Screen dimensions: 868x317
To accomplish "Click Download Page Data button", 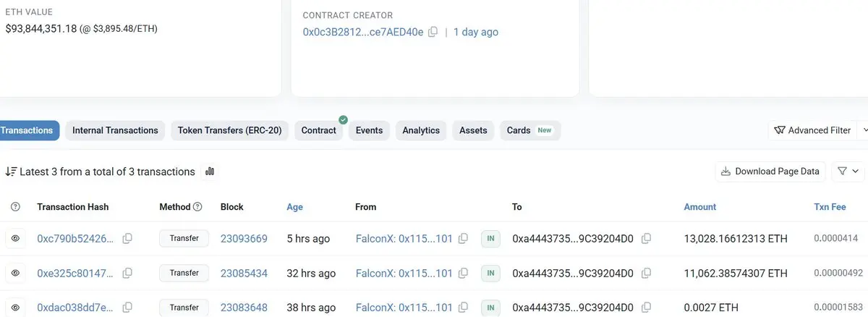I will click(770, 172).
